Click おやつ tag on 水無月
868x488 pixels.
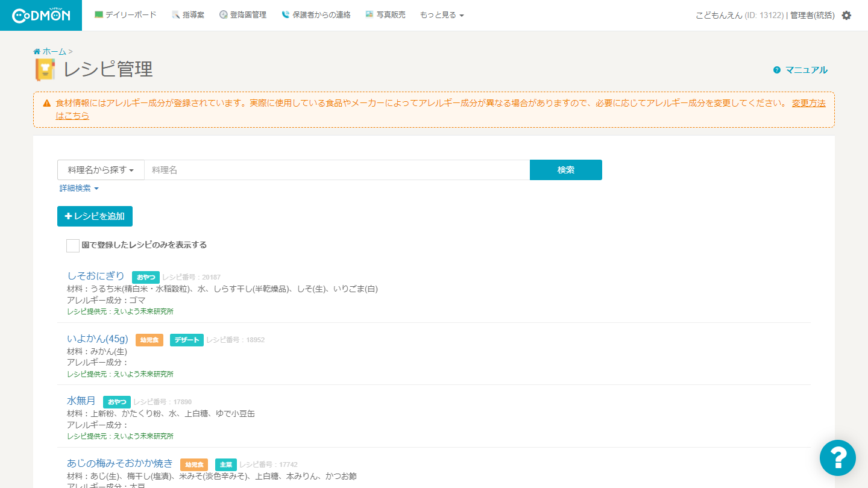[x=117, y=402]
